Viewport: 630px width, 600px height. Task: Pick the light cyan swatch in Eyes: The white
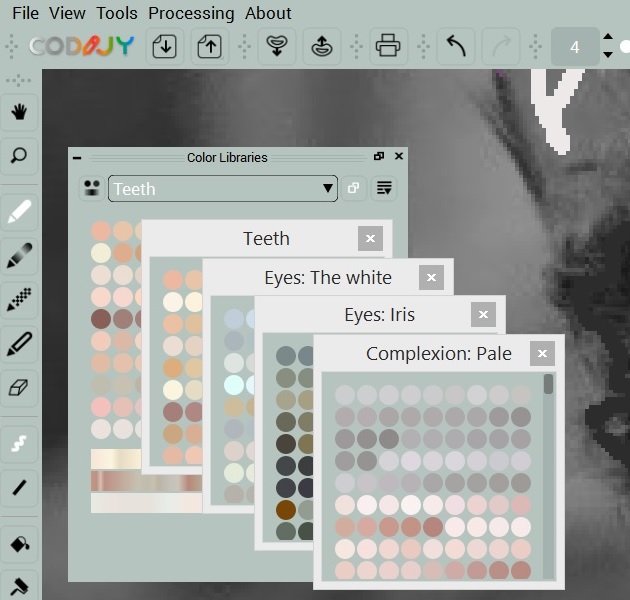(234, 385)
